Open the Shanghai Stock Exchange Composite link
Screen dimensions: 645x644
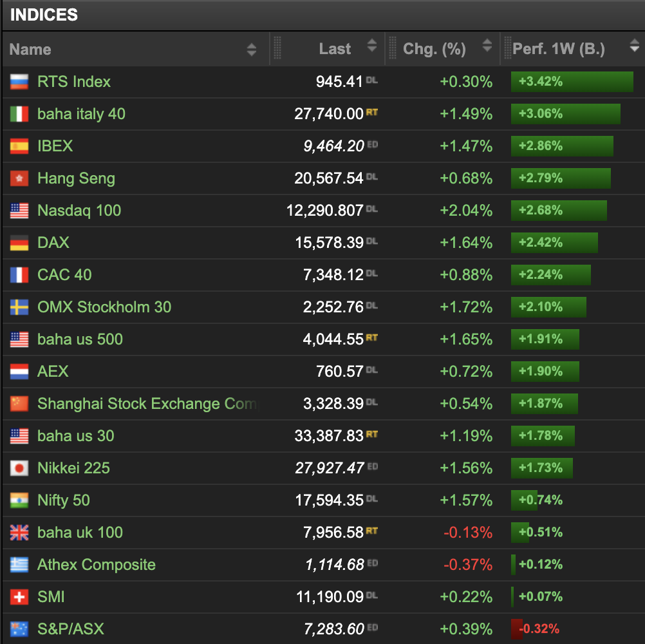[147, 404]
